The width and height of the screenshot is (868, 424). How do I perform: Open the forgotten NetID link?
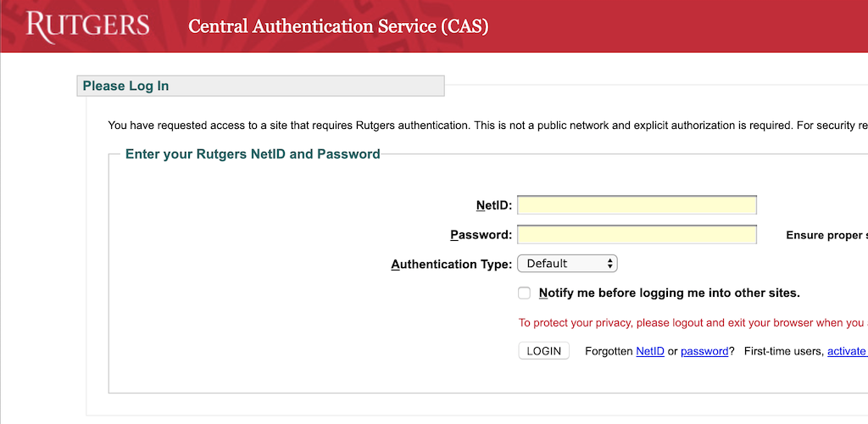(650, 351)
